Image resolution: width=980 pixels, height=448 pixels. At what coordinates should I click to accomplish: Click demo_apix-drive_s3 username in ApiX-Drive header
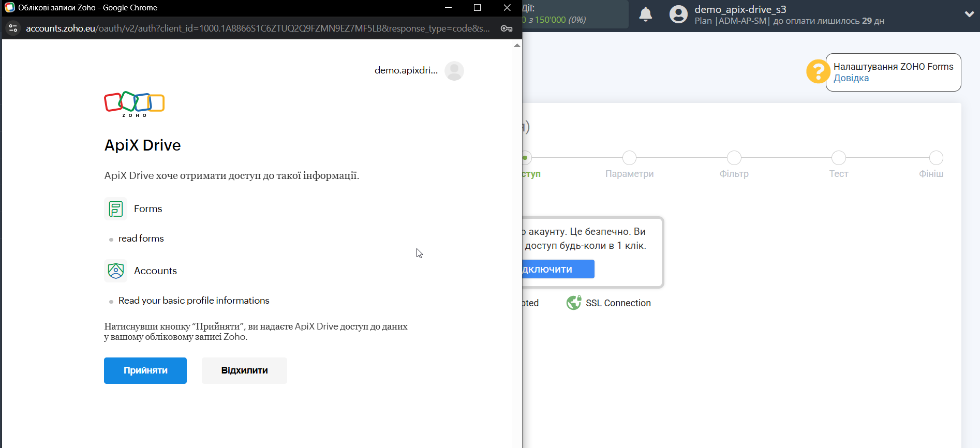click(x=740, y=9)
